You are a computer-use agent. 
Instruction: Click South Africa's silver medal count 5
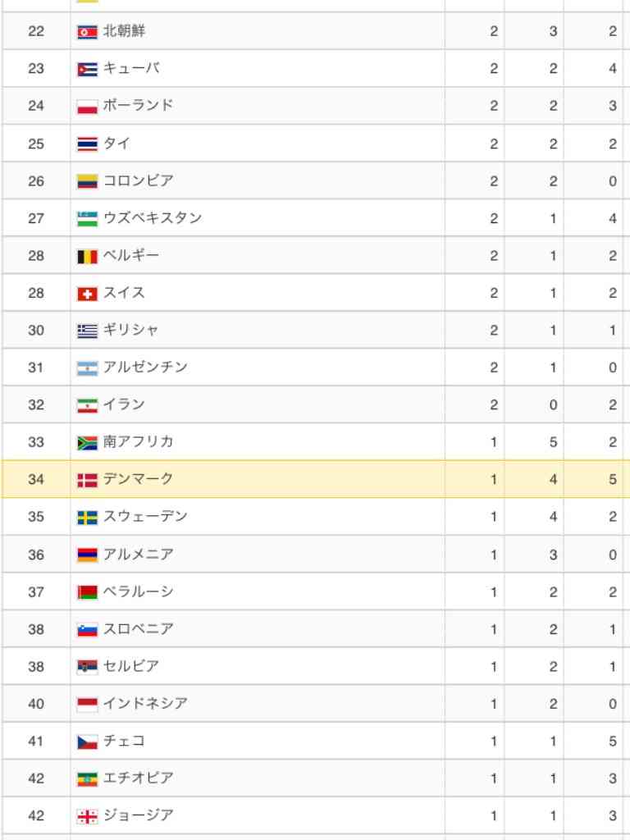553,442
